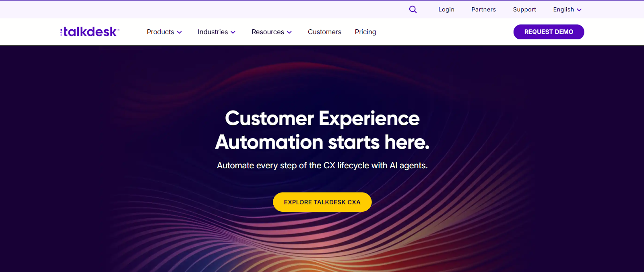Open the Customers page
The height and width of the screenshot is (272, 644).
[x=324, y=32]
